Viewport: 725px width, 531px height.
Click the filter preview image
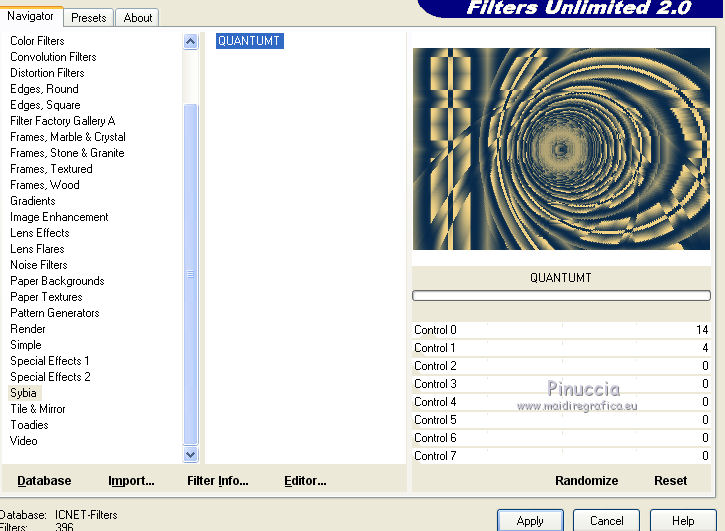pos(561,149)
